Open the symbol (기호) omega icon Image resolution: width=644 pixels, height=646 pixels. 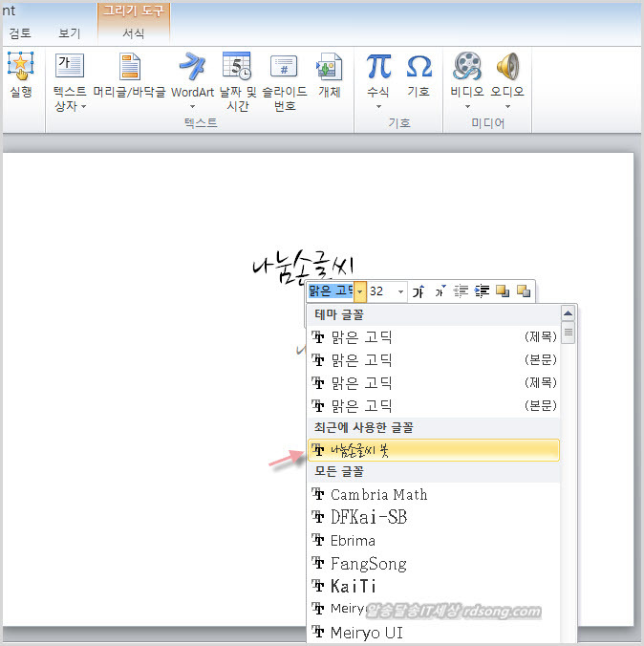(x=419, y=67)
